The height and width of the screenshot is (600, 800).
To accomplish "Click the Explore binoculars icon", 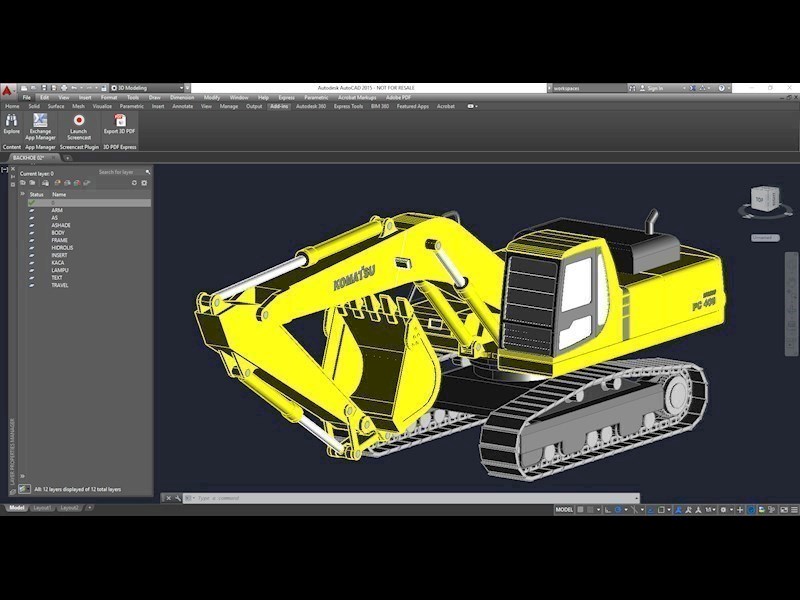I will [11, 120].
